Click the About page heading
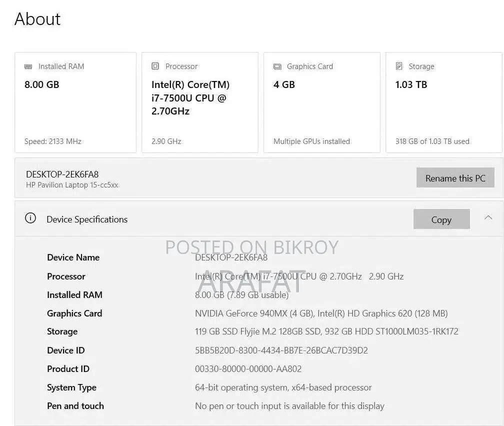This screenshot has width=504, height=426. coord(37,19)
